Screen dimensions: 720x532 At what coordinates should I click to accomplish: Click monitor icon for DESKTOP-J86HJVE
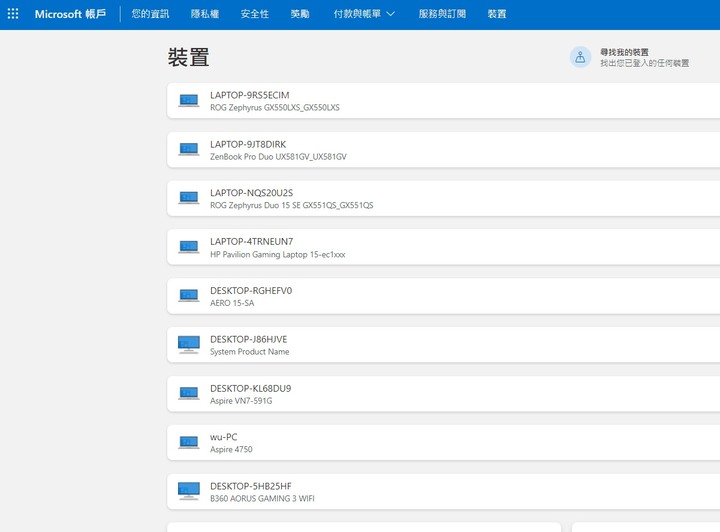click(189, 344)
